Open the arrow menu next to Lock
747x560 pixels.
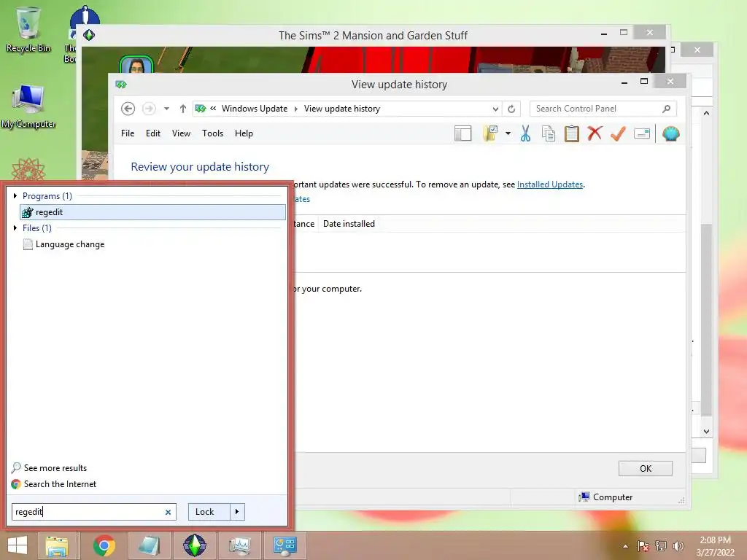237,512
